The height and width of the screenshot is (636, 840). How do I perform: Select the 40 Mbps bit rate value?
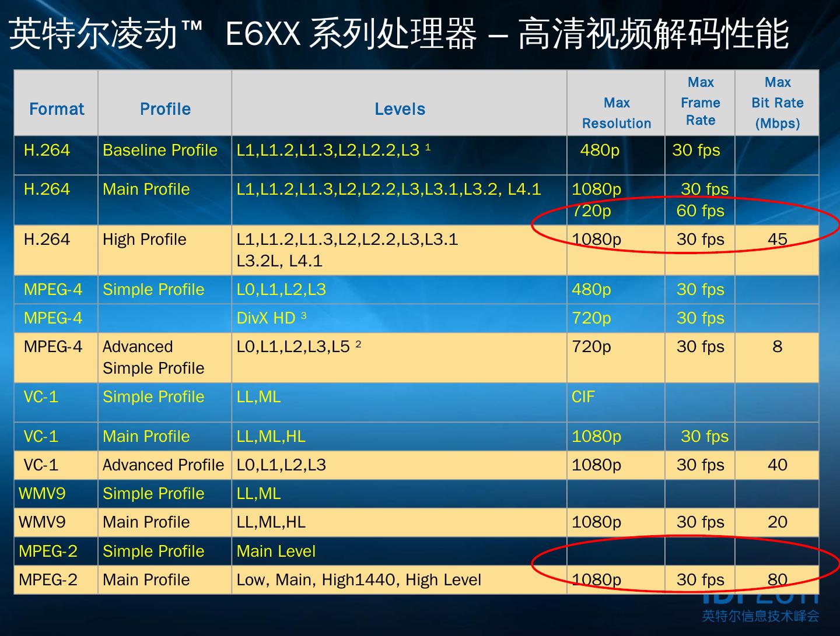[x=777, y=465]
